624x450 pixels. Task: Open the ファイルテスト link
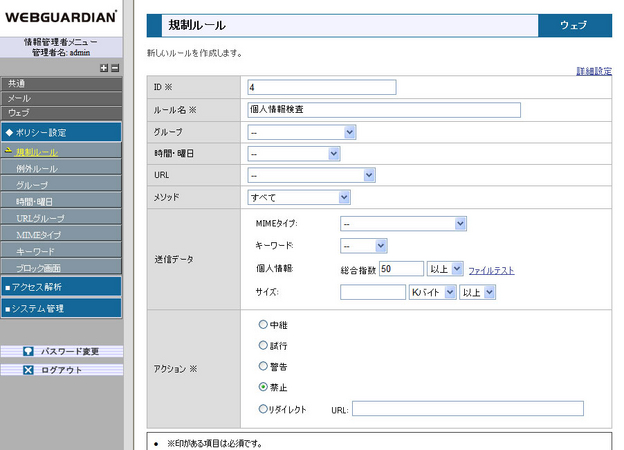(x=491, y=270)
